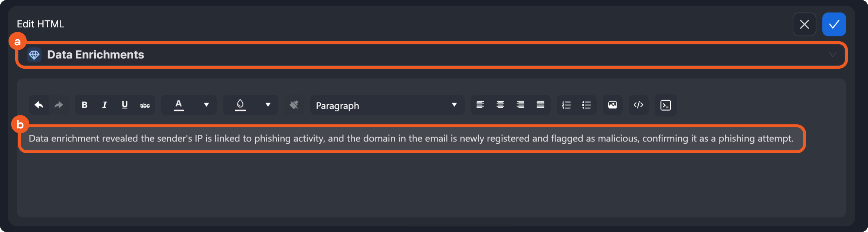The width and height of the screenshot is (868, 232).
Task: Open the highlight color picker
Action: 240,105
